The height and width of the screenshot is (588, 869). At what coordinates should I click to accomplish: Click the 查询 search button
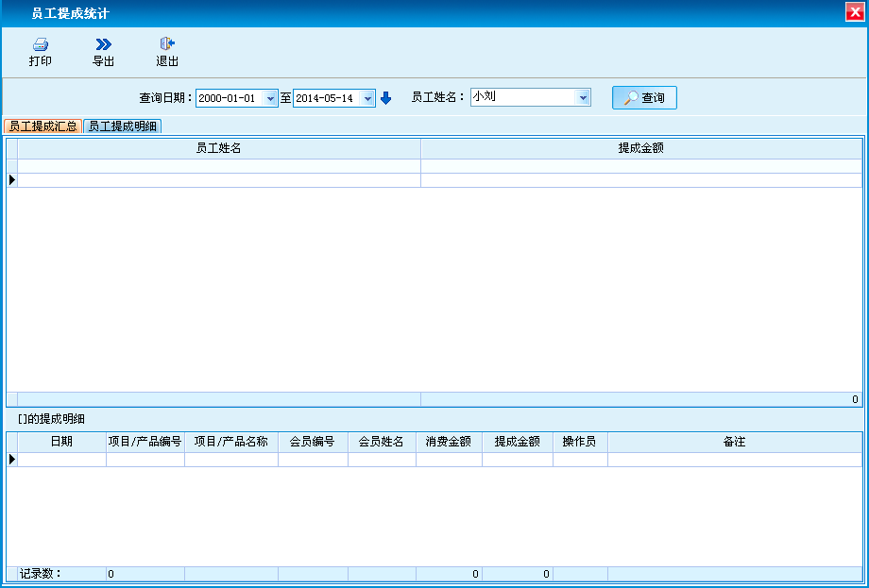(x=644, y=98)
